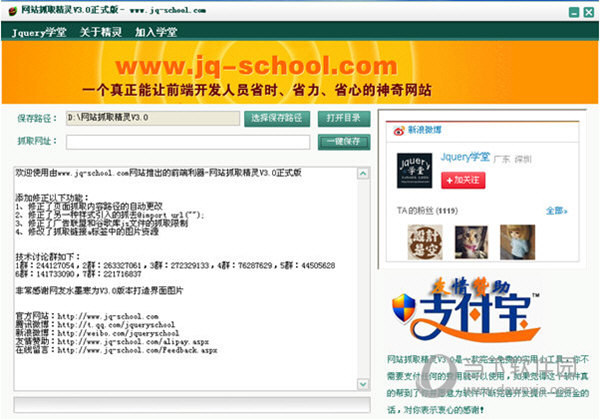Viewport: 600px width, 419px height.
Task: Click the 抓取网址 input field
Action: tap(188, 142)
